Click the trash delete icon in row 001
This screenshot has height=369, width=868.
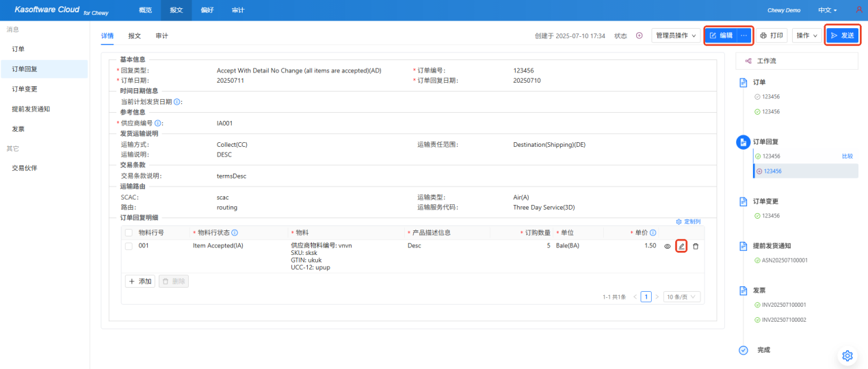point(696,246)
